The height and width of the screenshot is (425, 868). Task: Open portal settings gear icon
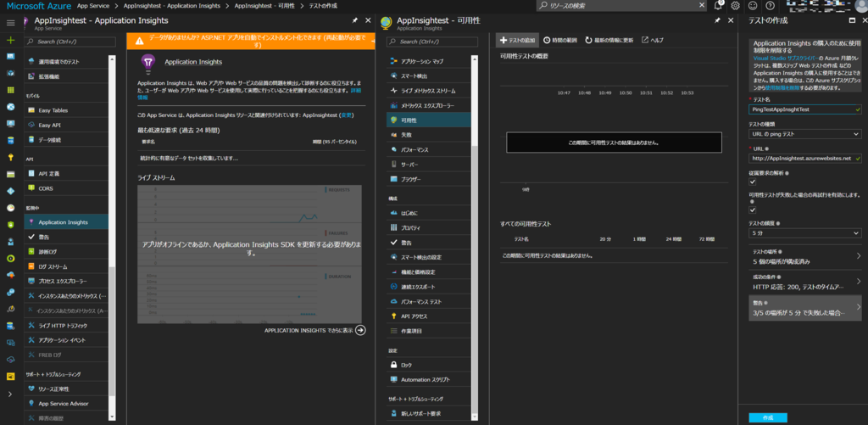(735, 6)
